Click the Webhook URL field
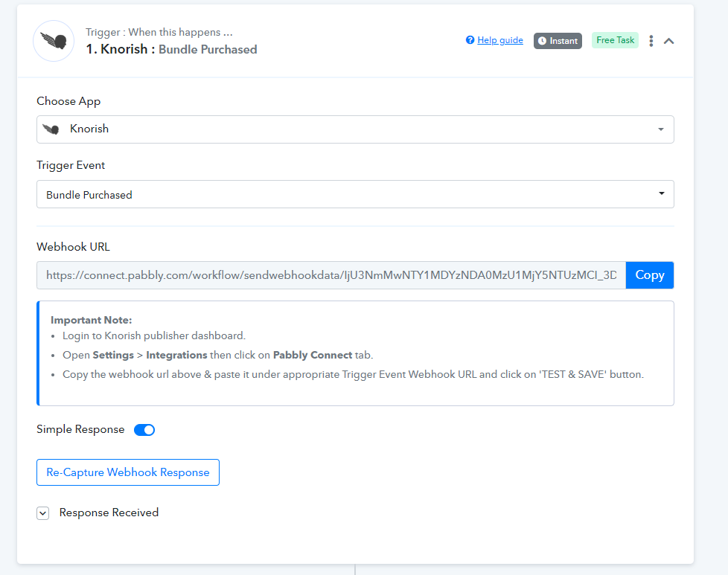Screen dimensions: 728x575 pos(331,275)
